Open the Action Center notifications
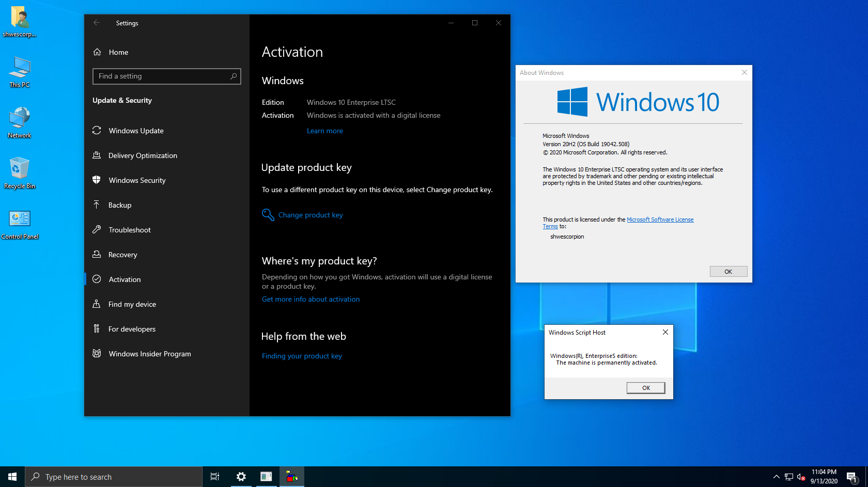868x487 pixels. tap(852, 477)
